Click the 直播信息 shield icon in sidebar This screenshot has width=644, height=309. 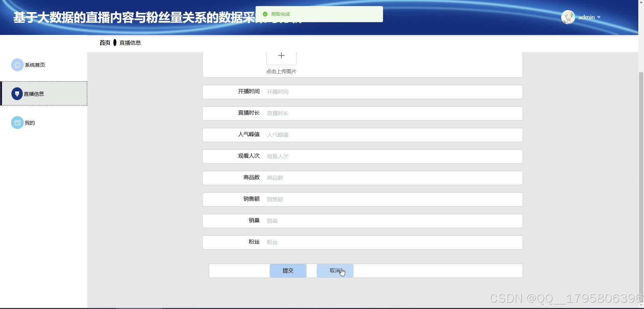[17, 93]
